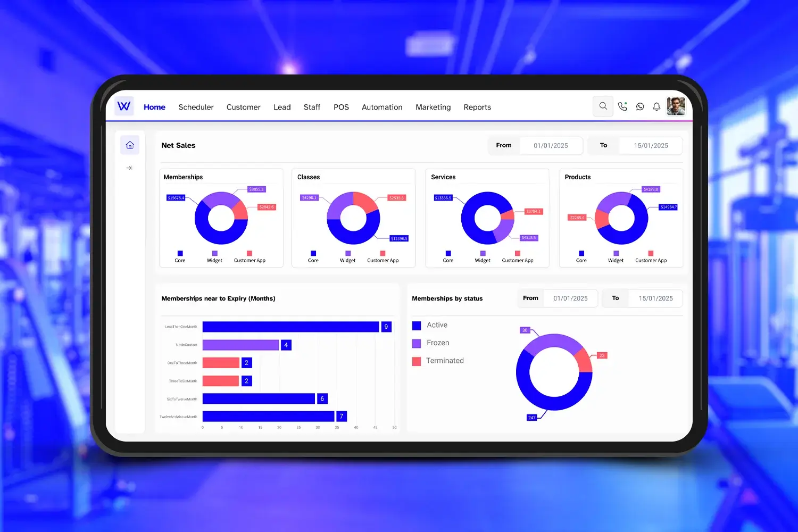Image resolution: width=798 pixels, height=532 pixels.
Task: Open the search icon in the top bar
Action: click(603, 106)
